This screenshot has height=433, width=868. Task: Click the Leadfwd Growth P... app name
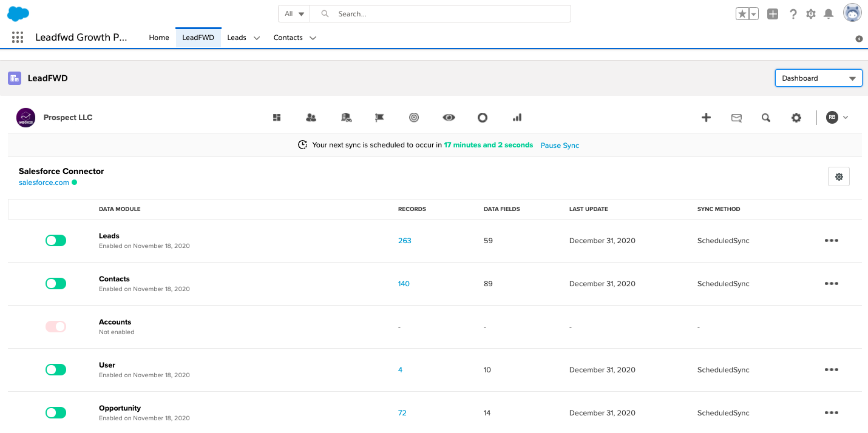pos(81,38)
